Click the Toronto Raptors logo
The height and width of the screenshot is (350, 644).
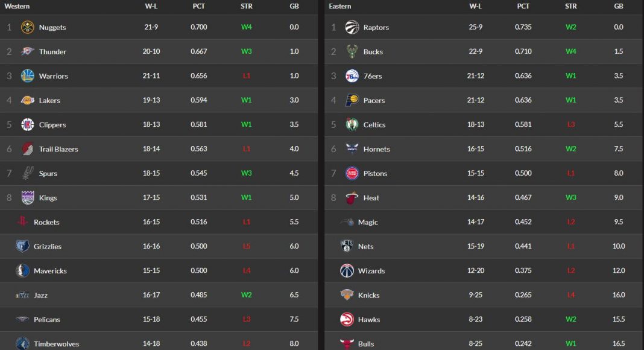coord(352,28)
